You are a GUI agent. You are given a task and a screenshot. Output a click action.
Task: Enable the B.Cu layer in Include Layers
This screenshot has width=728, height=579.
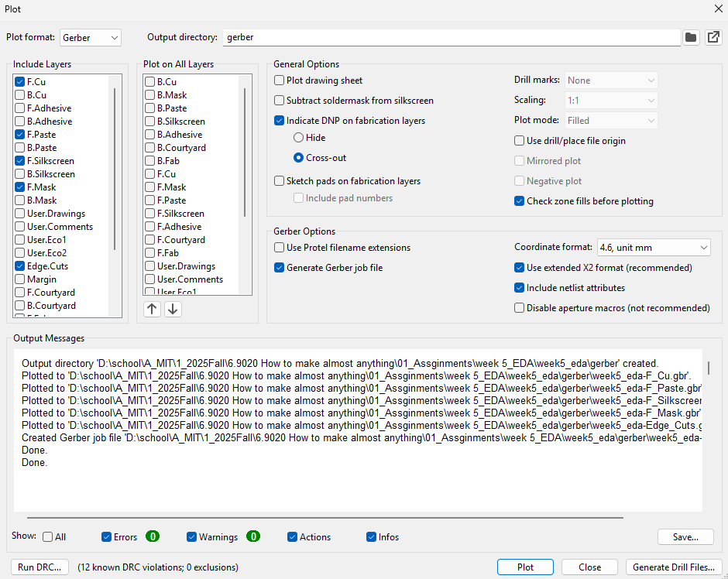(x=19, y=95)
